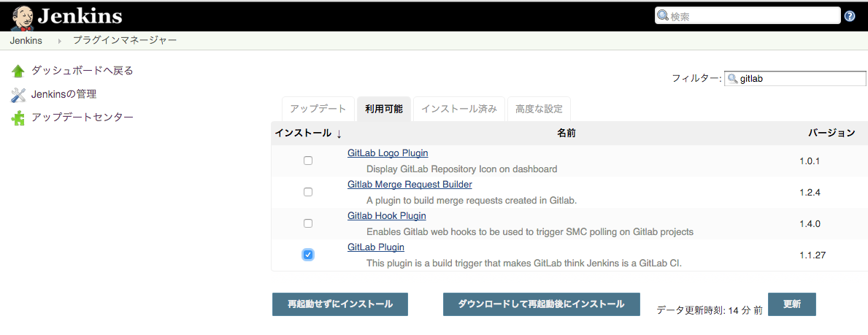This screenshot has height=335, width=868.
Task: Open Jenkinsの管理 link
Action: click(x=64, y=94)
